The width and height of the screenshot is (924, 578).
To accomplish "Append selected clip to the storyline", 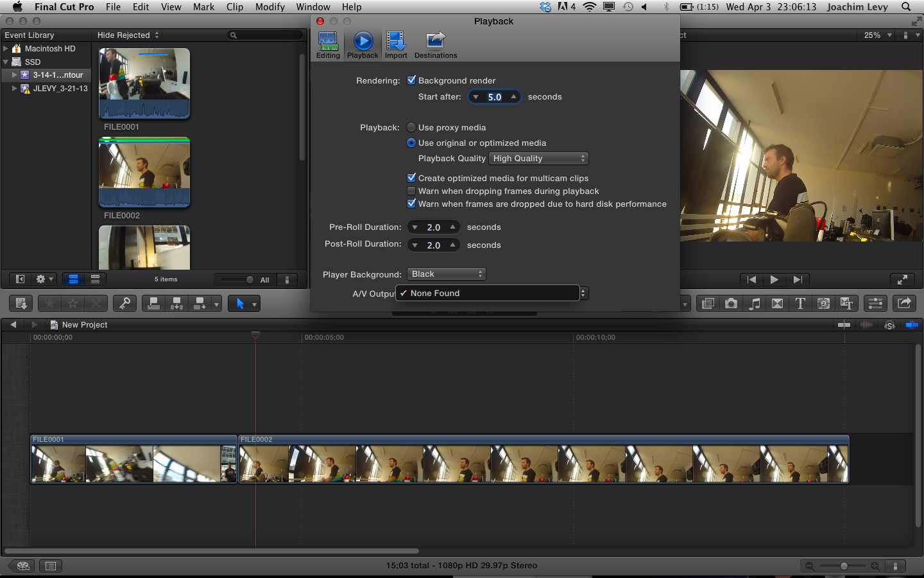I will [x=200, y=304].
